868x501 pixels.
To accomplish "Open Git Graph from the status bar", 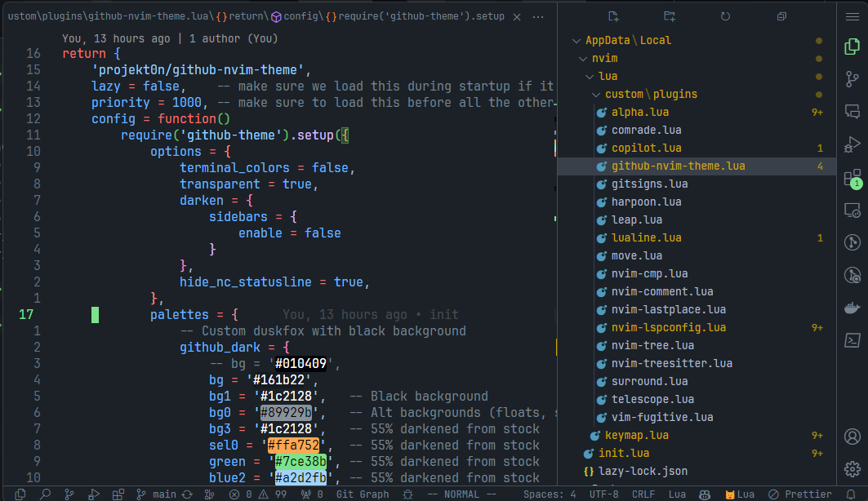I will point(362,494).
